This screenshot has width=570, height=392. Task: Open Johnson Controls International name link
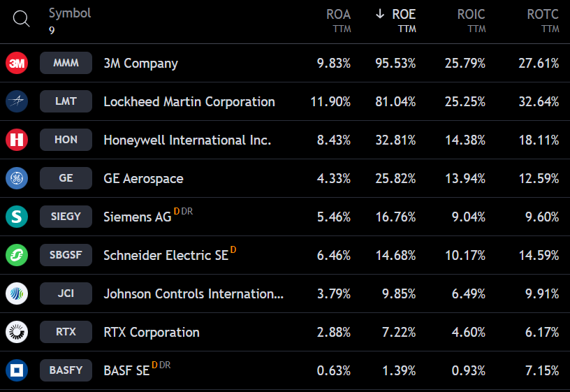(x=193, y=293)
